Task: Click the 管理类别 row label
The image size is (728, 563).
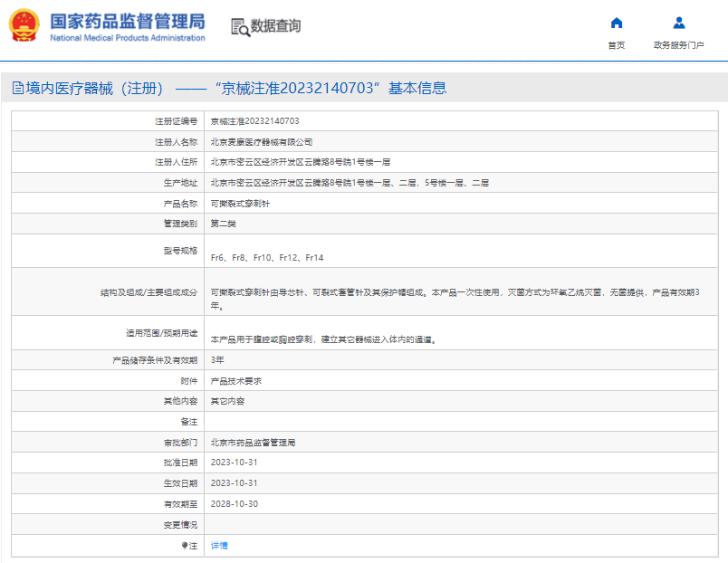Action: pyautogui.click(x=180, y=224)
